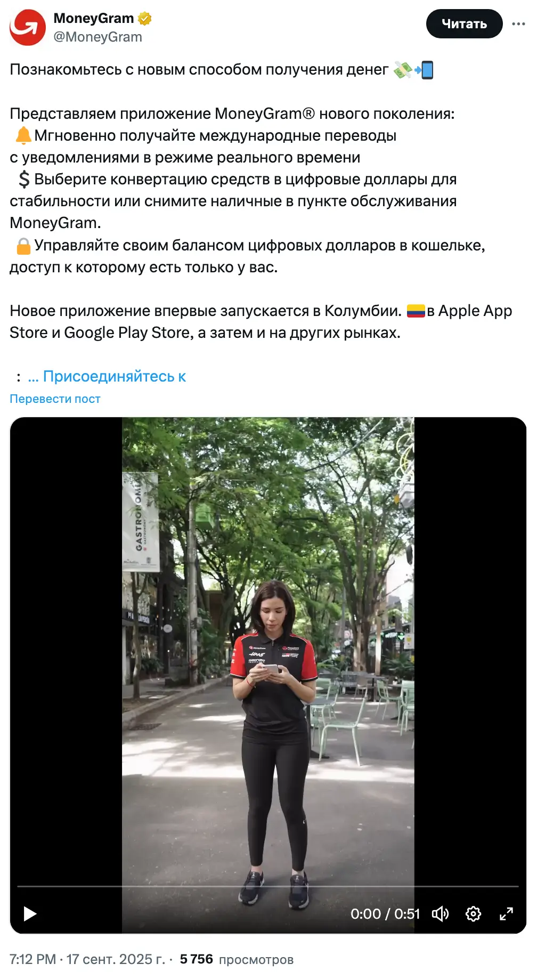
Task: Open the MoneyGram display name profile link
Action: pyautogui.click(x=94, y=18)
